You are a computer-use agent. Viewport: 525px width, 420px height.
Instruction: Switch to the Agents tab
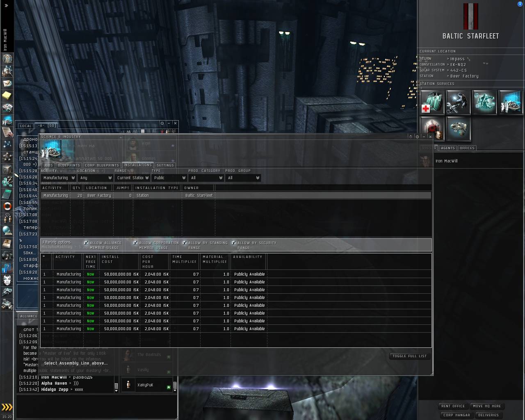pos(448,148)
